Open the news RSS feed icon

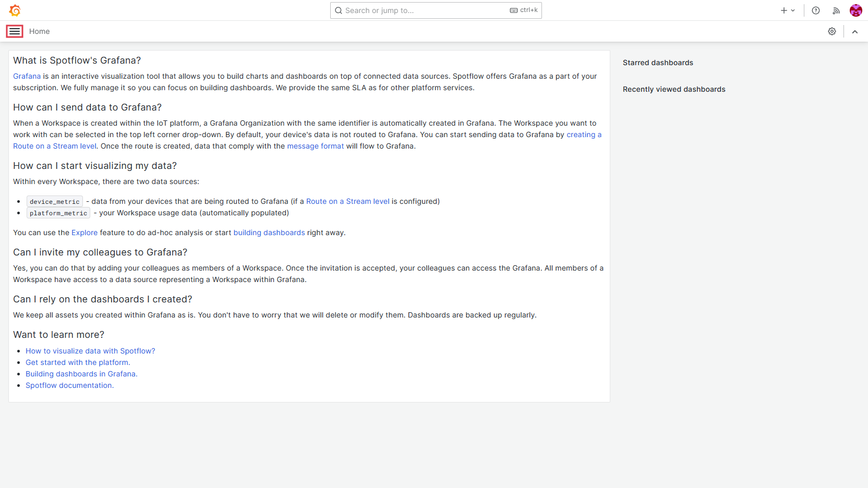tap(836, 10)
